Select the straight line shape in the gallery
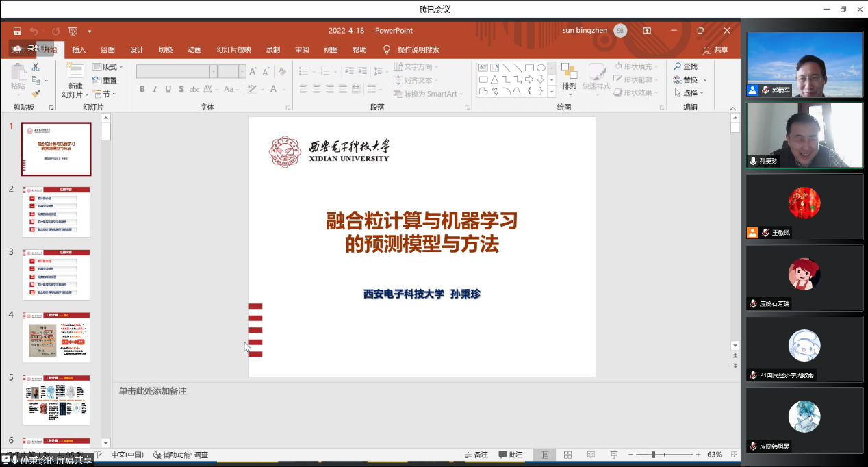 [x=506, y=68]
